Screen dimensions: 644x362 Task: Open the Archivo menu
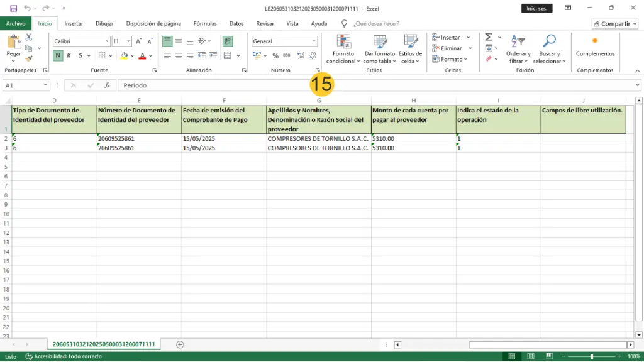tap(16, 23)
